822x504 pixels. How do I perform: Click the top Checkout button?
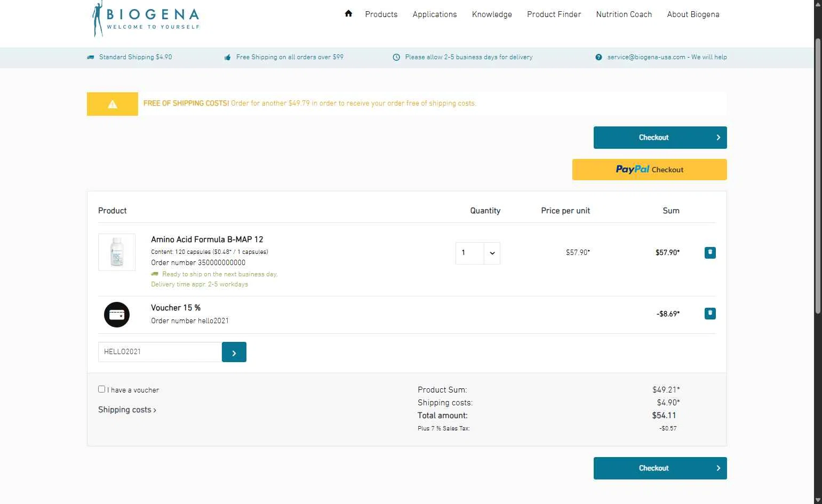660,138
